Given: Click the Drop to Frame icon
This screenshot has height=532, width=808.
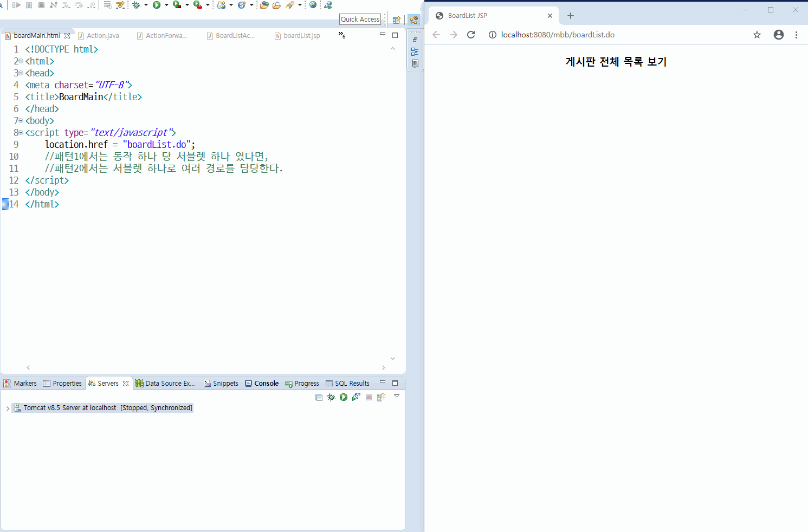Looking at the screenshot, I should 108,5.
